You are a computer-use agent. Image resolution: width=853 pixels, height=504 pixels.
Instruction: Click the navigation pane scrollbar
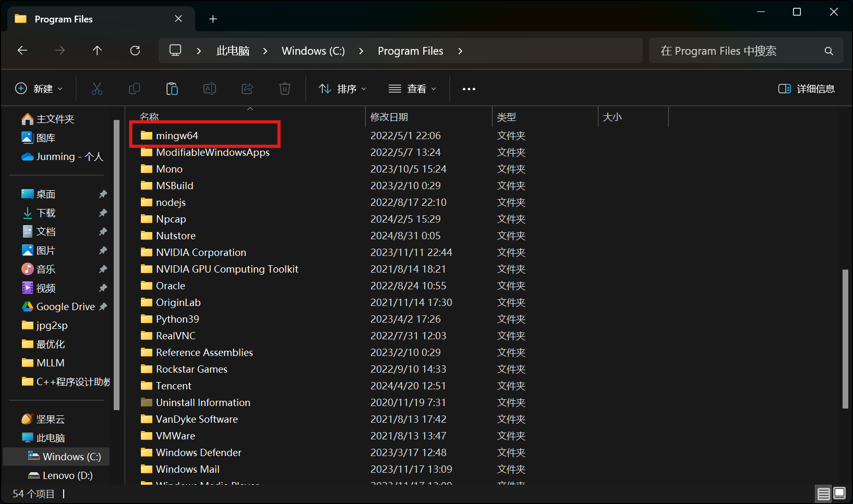pyautogui.click(x=116, y=265)
